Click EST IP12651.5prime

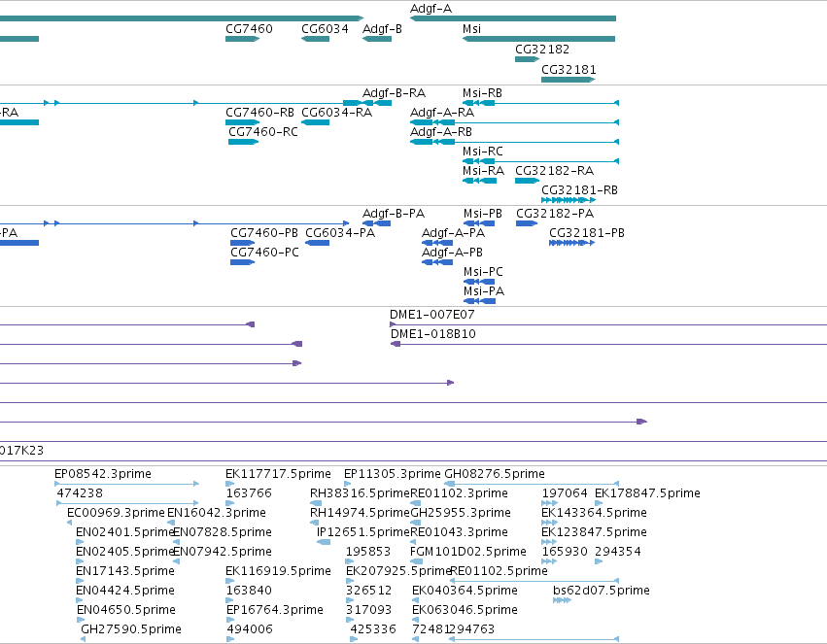pyautogui.click(x=362, y=533)
